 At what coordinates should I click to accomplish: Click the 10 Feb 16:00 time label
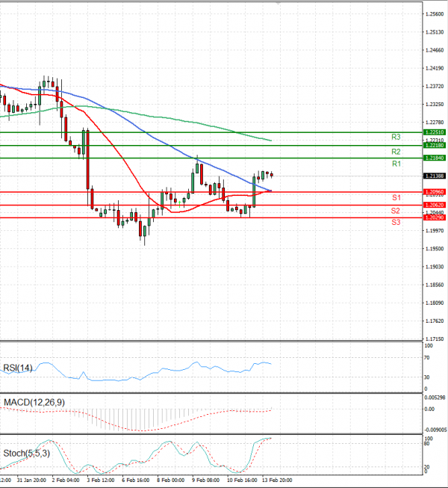pyautogui.click(x=242, y=481)
